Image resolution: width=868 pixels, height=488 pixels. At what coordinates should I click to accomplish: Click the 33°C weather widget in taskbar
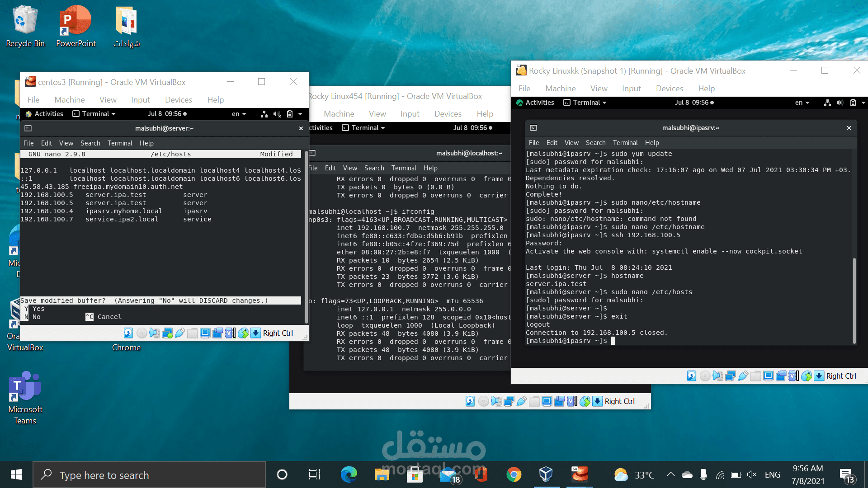(634, 475)
